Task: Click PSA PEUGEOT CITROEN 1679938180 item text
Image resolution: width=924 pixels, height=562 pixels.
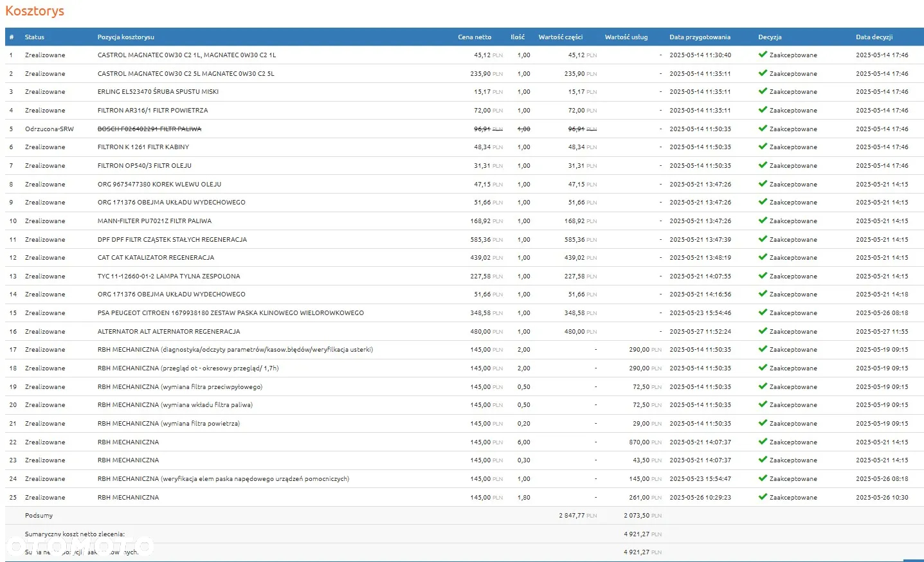Action: coord(230,313)
